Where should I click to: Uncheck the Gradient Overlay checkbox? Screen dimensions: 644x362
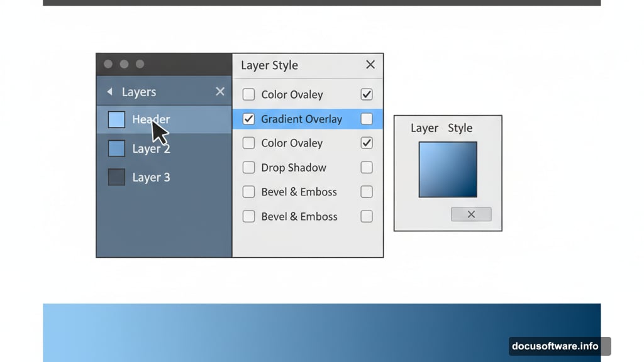coord(248,119)
